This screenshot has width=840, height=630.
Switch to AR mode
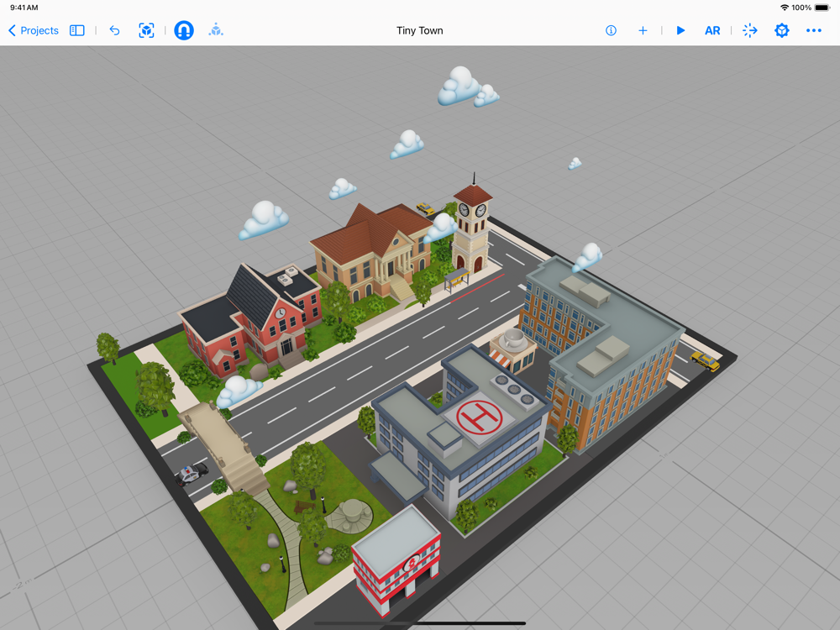[712, 30]
